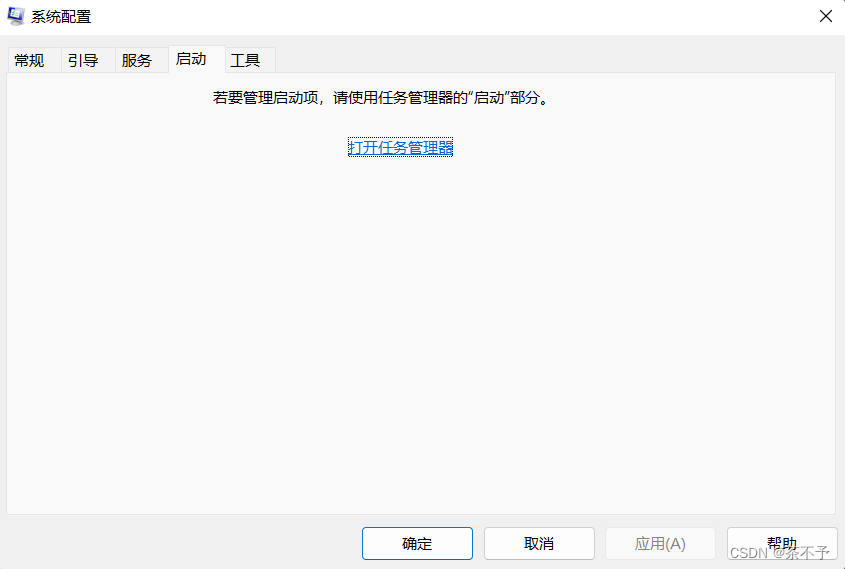
Task: Switch to the 常规 tab
Action: 34,60
